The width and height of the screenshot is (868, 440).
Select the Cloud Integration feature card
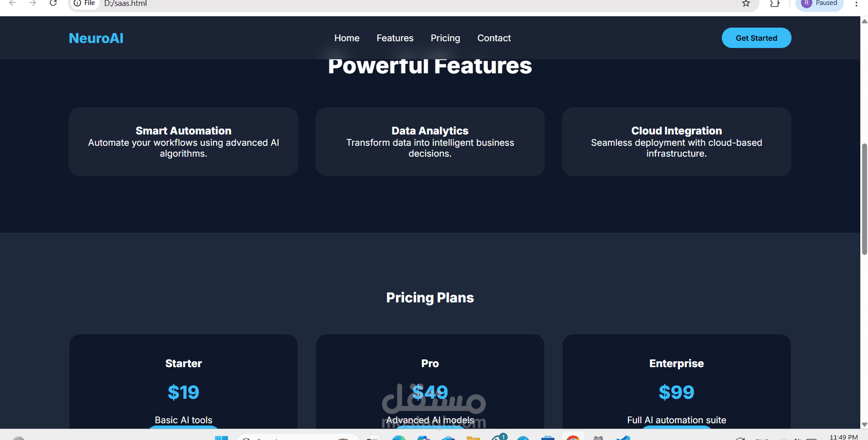coord(677,142)
